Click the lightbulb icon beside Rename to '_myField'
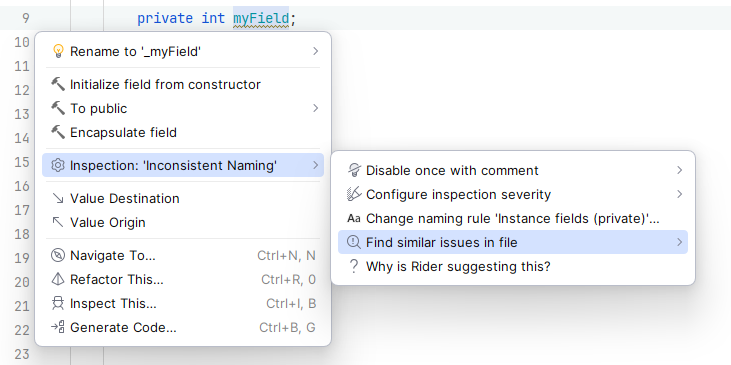This screenshot has height=365, width=731. [58, 51]
